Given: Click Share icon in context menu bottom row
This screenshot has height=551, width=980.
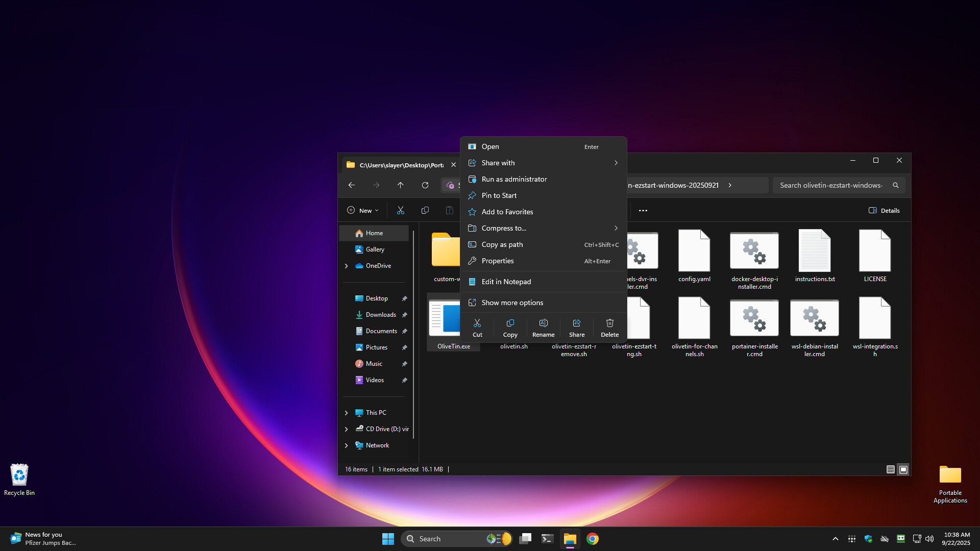Looking at the screenshot, I should coord(577,328).
